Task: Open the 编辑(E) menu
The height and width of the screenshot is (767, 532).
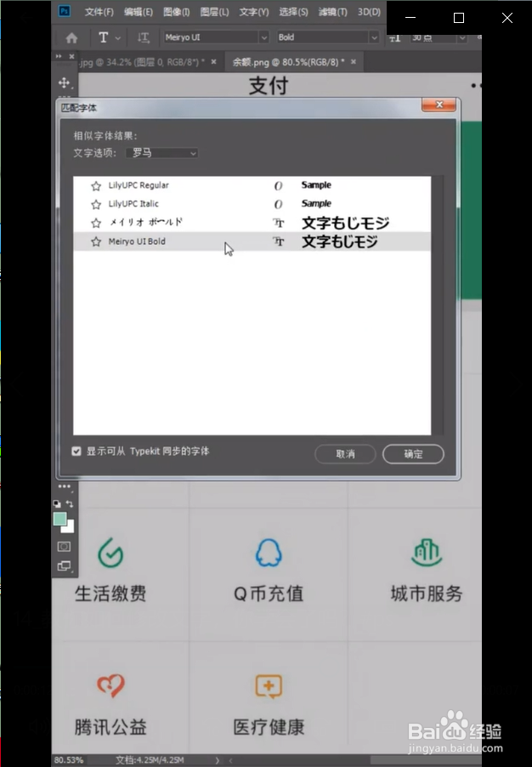Action: click(138, 12)
